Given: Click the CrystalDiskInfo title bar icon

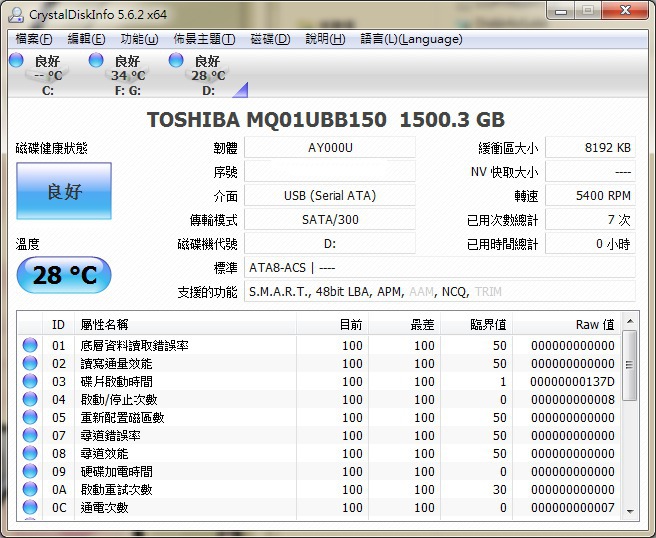Looking at the screenshot, I should pos(16,15).
